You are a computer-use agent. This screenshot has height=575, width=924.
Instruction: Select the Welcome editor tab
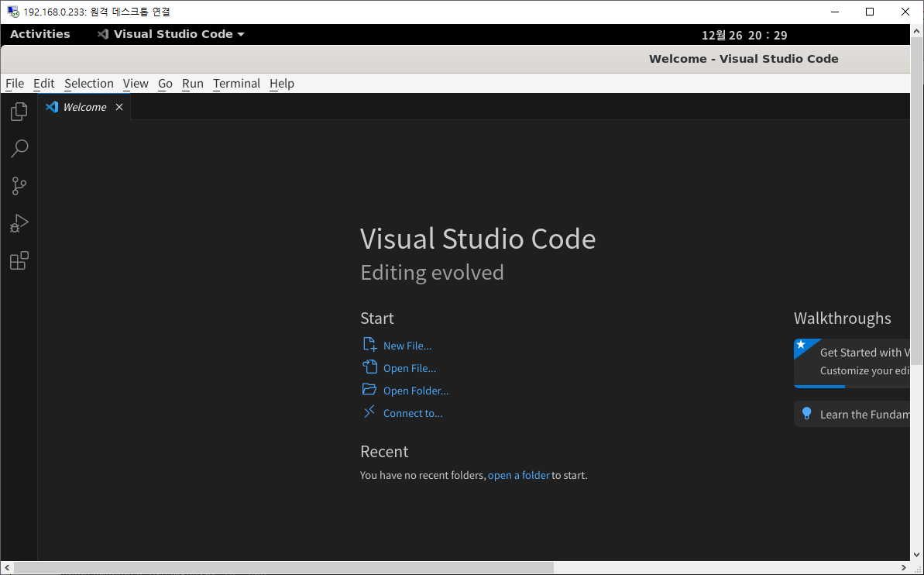point(84,107)
